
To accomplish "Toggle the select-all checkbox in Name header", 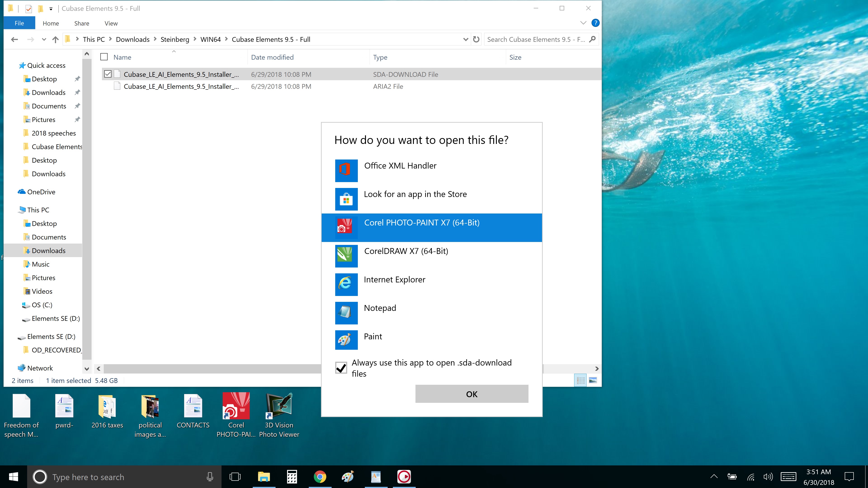I will tap(104, 57).
